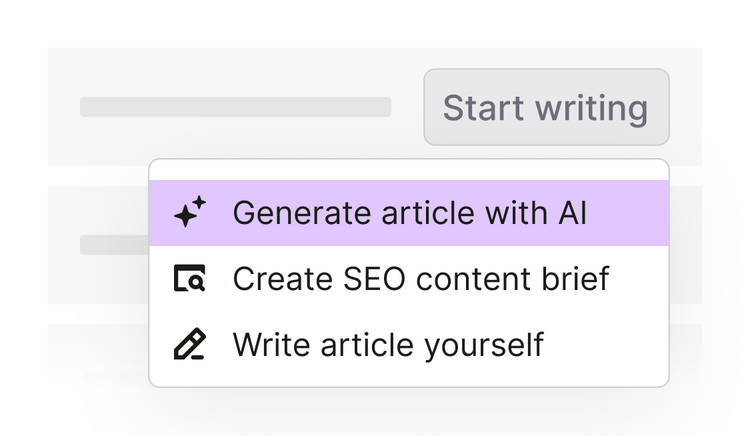Click the pencil write icon
750x436 pixels.
click(x=189, y=344)
